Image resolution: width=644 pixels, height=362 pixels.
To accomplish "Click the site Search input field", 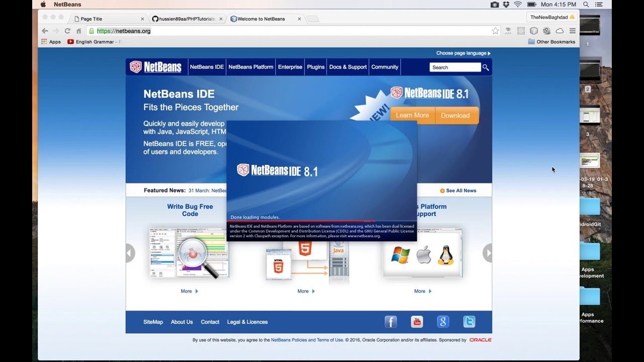I will [455, 67].
